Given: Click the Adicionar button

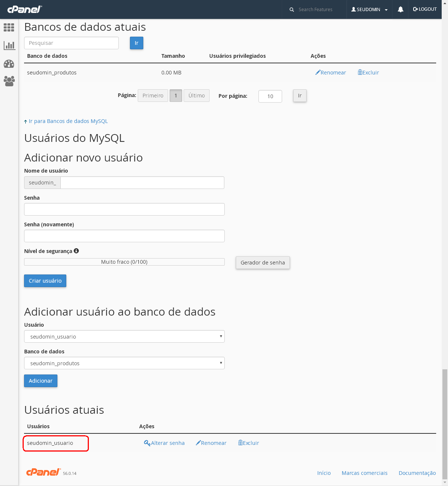Looking at the screenshot, I should [x=41, y=381].
